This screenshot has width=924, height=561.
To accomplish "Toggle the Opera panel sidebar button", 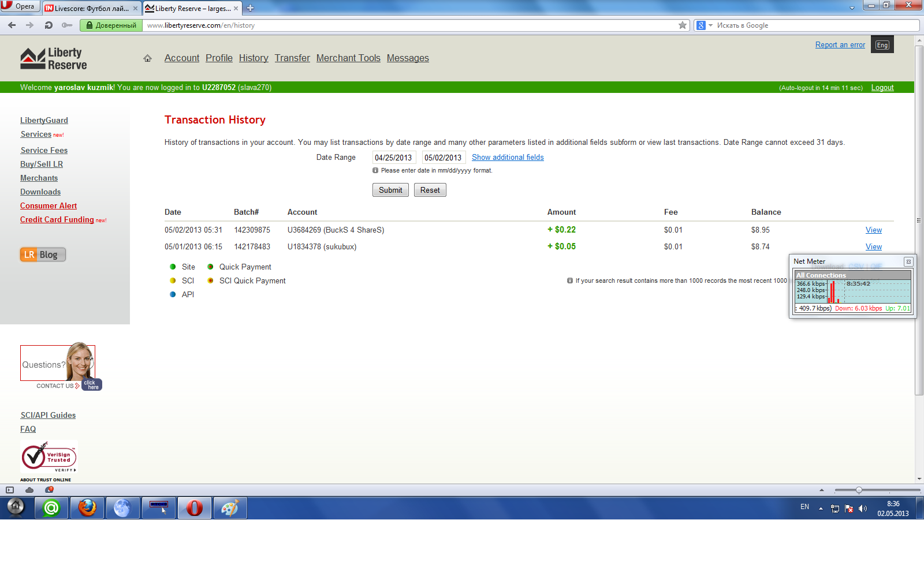I will 10,490.
